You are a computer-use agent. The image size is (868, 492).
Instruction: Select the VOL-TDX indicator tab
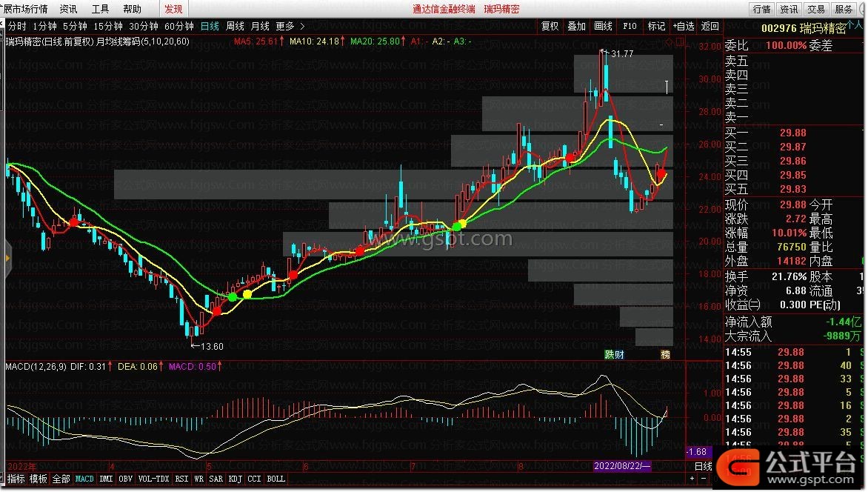[x=153, y=479]
